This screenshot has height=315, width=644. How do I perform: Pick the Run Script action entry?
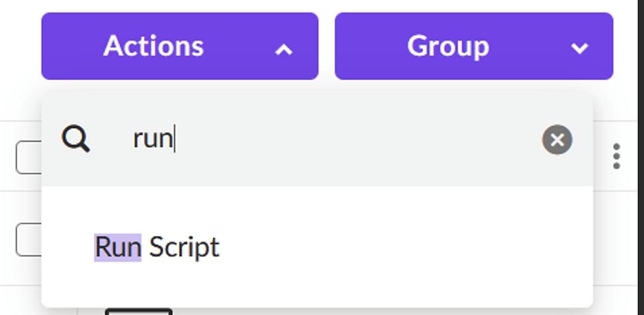(x=157, y=247)
